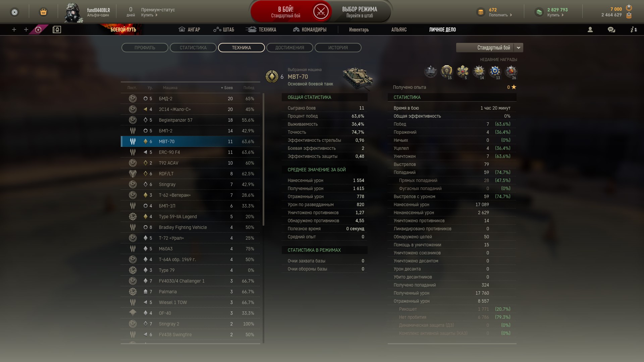Switch to the Статистика tab

(193, 48)
